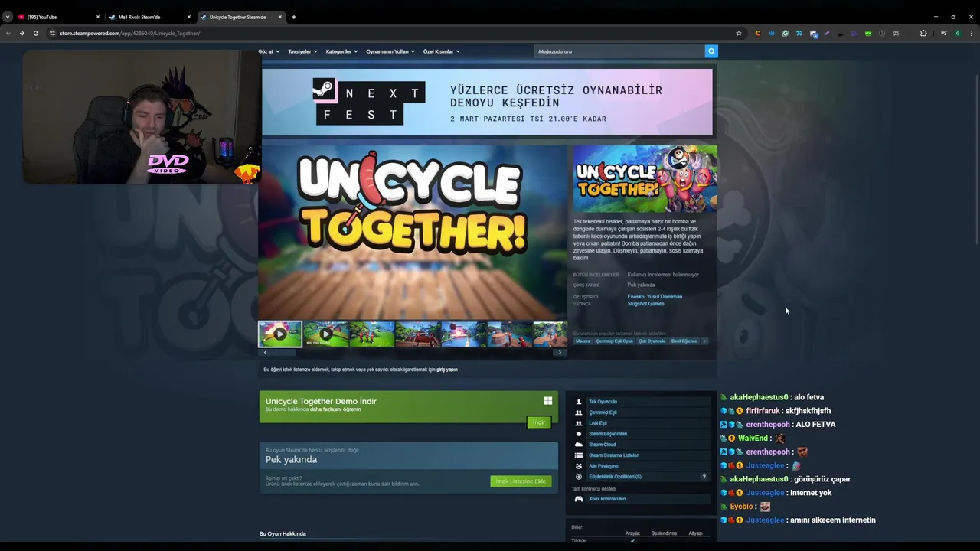Click the Steam Sıralama Listeleri leaderboard icon

click(579, 455)
